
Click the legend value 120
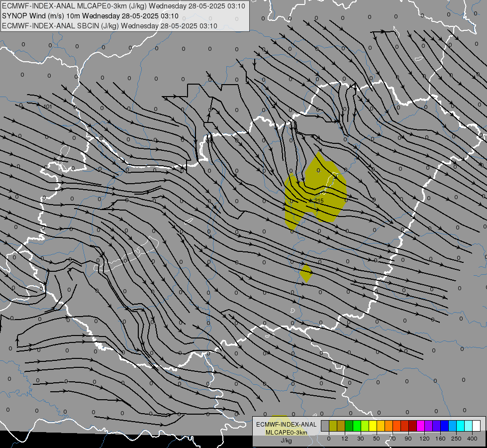tap(424, 439)
